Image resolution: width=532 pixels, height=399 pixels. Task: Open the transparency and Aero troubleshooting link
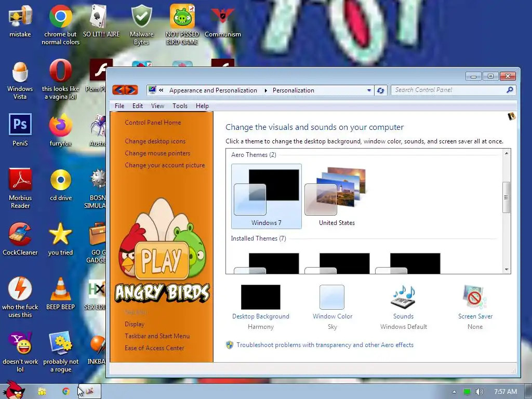tap(325, 345)
